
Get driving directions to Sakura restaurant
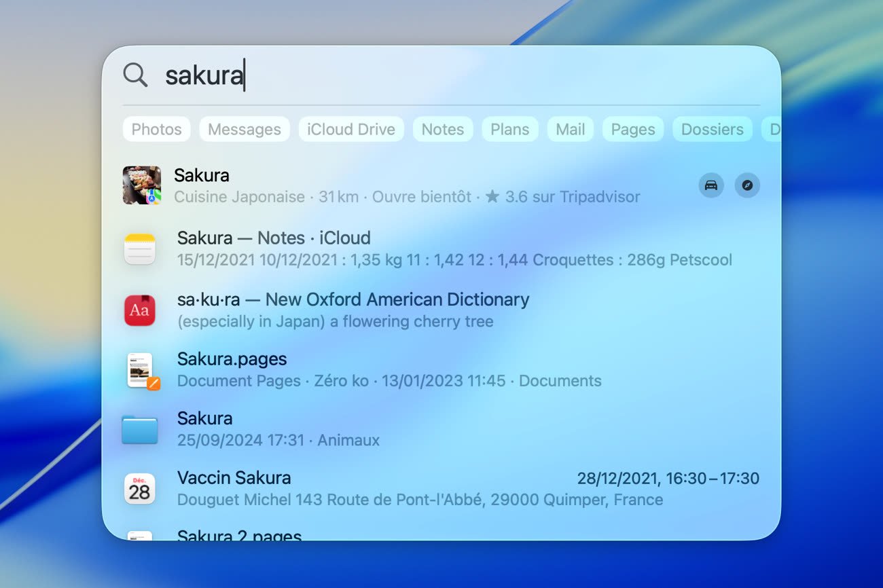pyautogui.click(x=711, y=185)
